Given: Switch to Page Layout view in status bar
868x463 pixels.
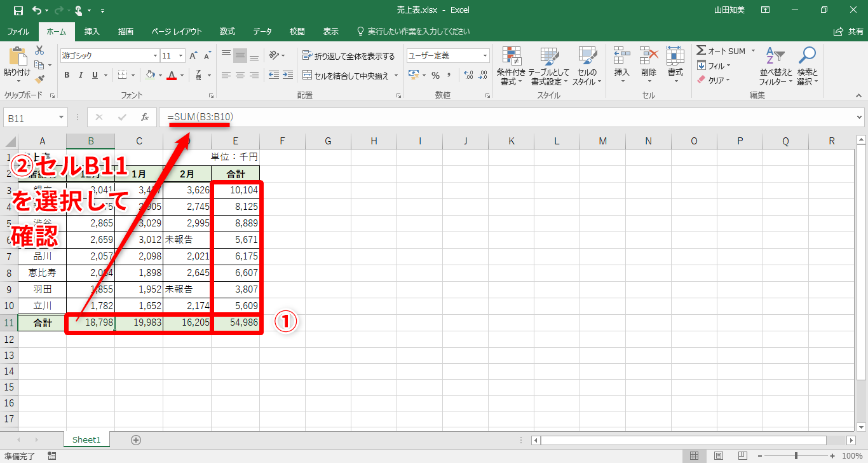Looking at the screenshot, I should click(x=719, y=456).
